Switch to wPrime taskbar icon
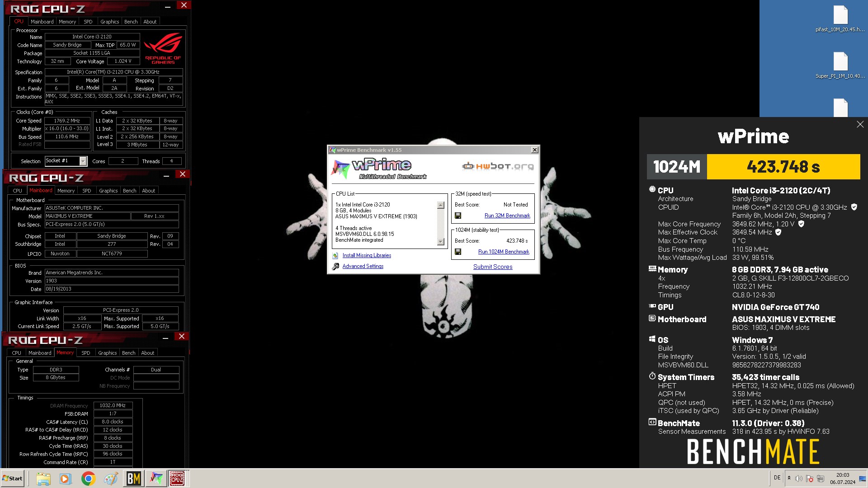 156,479
